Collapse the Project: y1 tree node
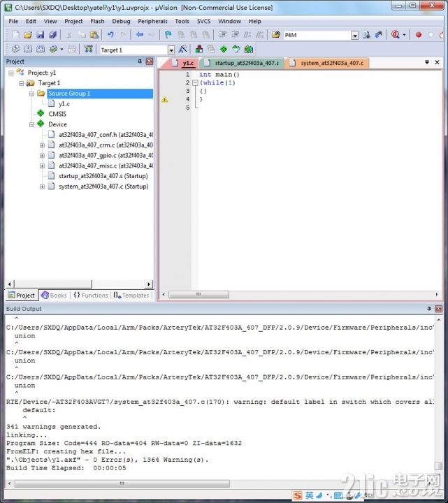 [11, 73]
